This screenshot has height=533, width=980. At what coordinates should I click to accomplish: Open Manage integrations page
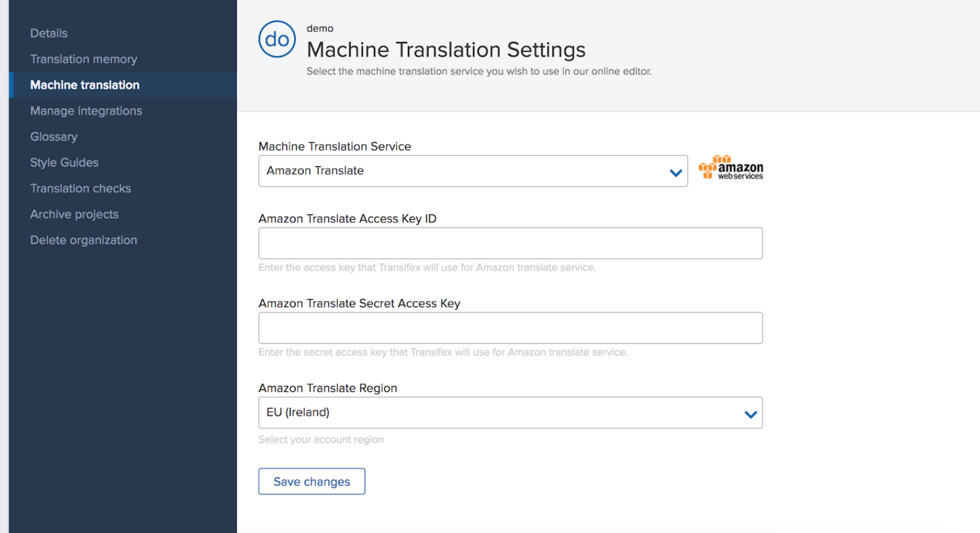(x=86, y=111)
